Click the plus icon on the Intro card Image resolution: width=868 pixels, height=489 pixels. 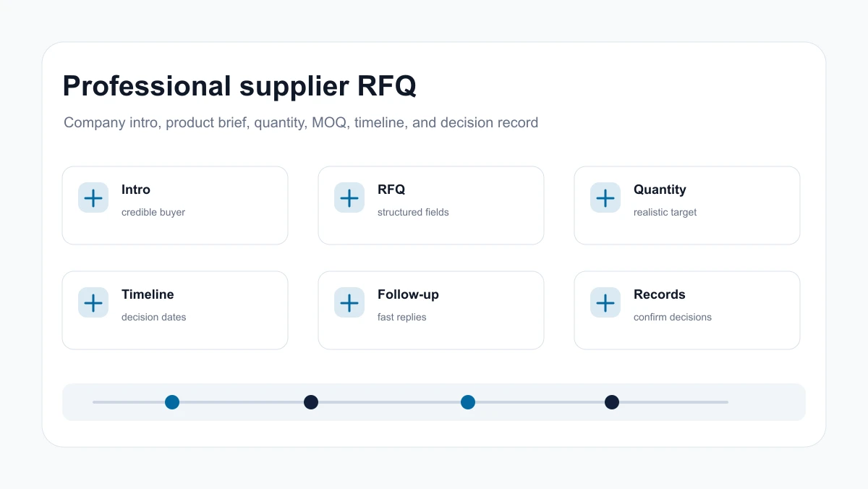tap(93, 197)
